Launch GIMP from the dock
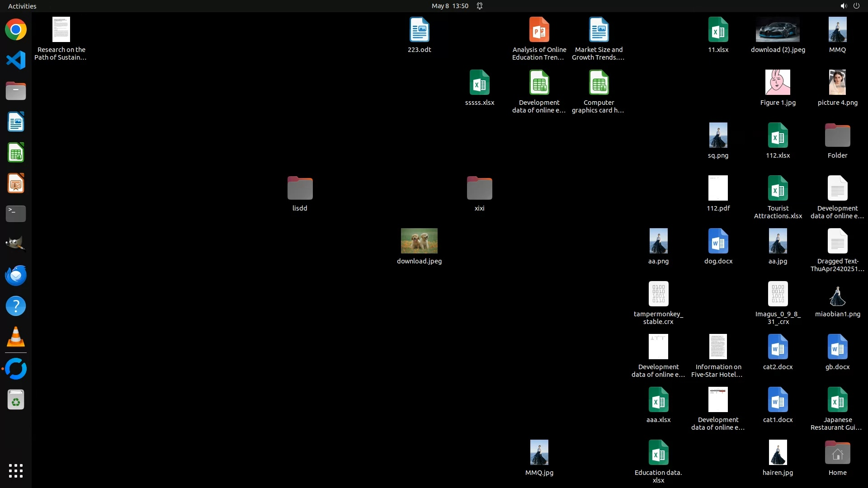This screenshot has width=868, height=488. coord(16,244)
